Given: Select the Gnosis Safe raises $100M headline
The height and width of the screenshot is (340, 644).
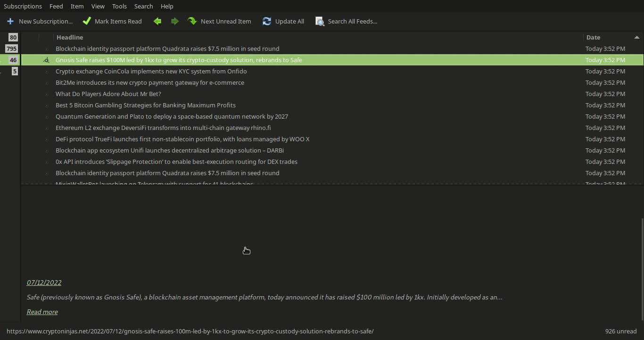Looking at the screenshot, I should tap(179, 60).
